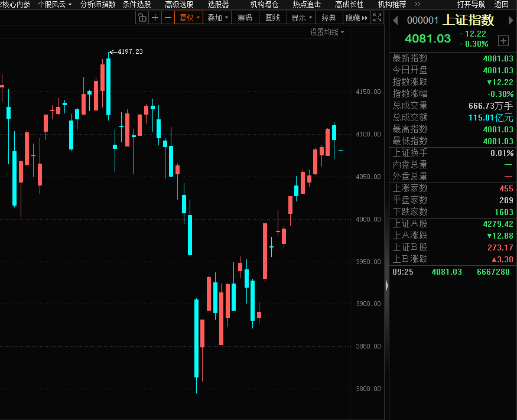
Task: Open the 显示 dropdown menu
Action: tap(301, 18)
